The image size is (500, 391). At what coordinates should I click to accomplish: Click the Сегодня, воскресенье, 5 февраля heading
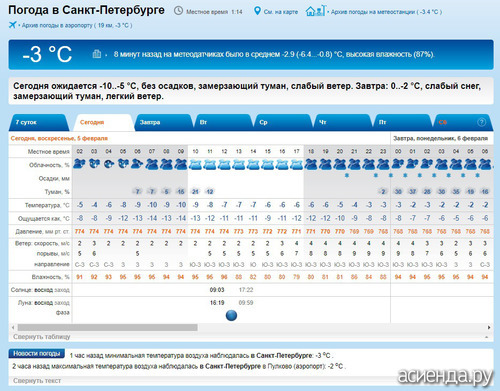(x=59, y=138)
